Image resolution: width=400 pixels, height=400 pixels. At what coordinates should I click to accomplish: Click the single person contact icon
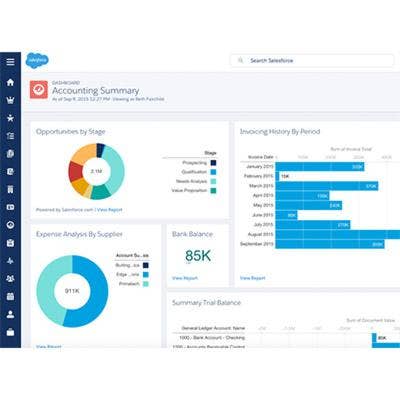pos(10,314)
